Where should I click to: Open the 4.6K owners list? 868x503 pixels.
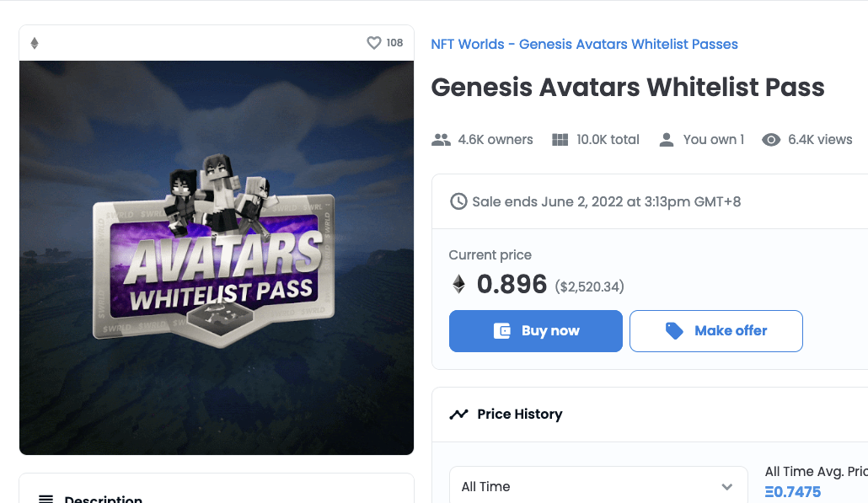(x=495, y=140)
